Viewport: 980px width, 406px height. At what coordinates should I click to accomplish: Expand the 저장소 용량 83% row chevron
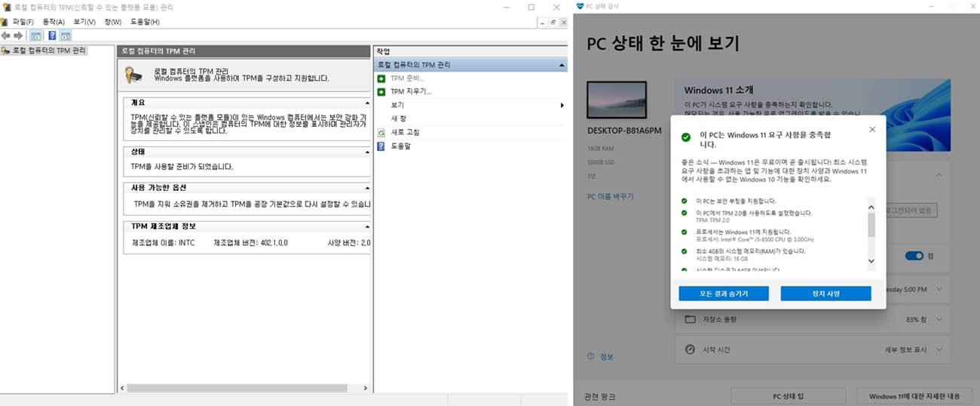[939, 319]
